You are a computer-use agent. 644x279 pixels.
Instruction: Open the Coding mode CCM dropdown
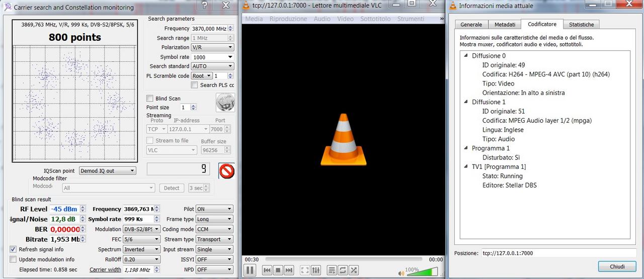(214, 229)
